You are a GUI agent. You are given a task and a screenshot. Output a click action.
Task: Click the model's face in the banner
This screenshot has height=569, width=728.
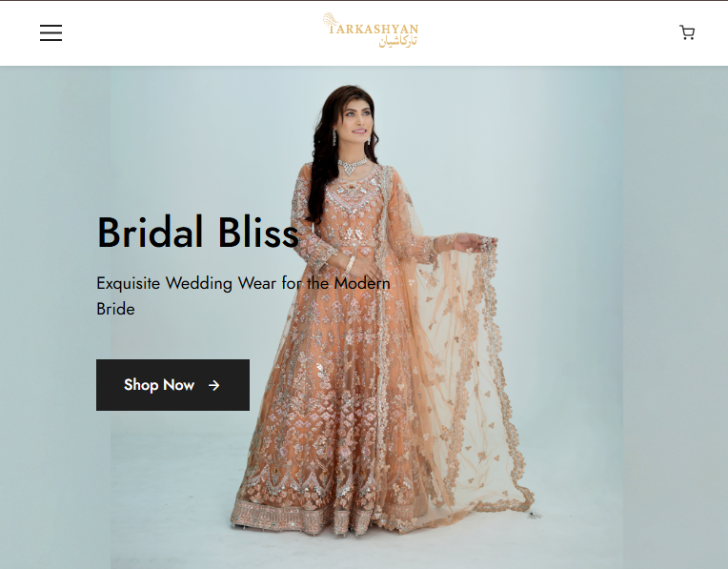click(x=357, y=119)
